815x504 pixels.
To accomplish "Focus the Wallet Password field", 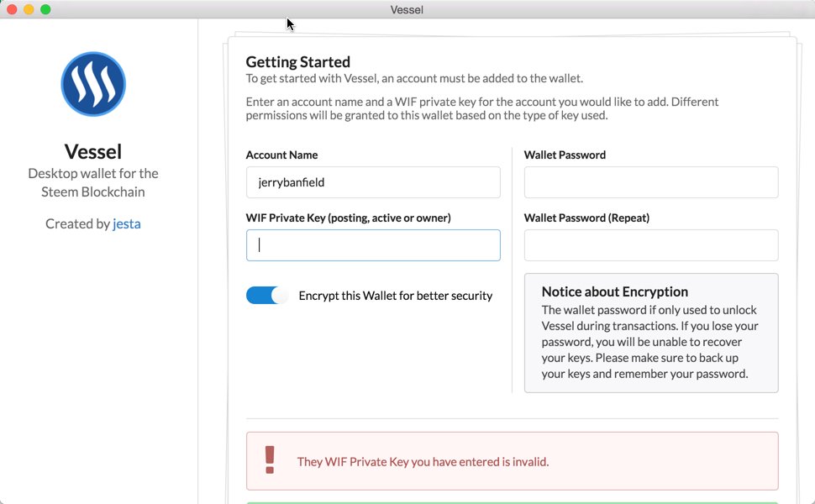I will click(x=651, y=181).
